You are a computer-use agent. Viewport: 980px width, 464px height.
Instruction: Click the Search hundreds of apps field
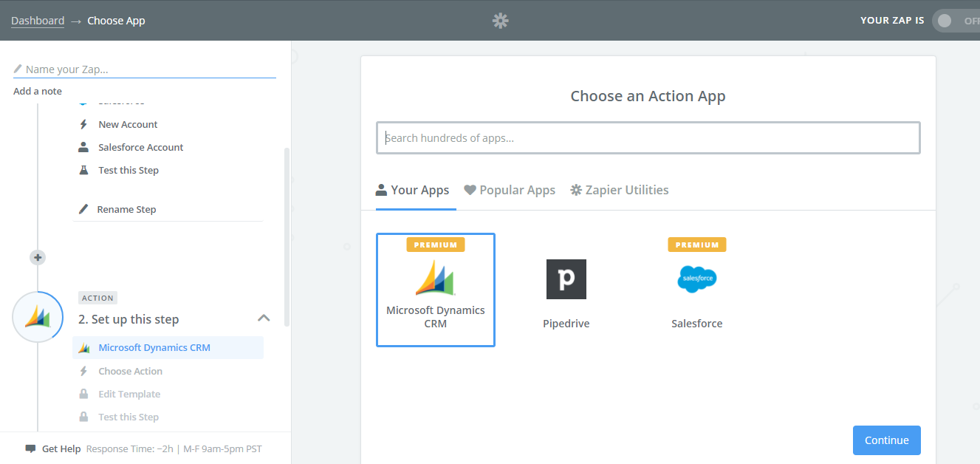tap(648, 138)
